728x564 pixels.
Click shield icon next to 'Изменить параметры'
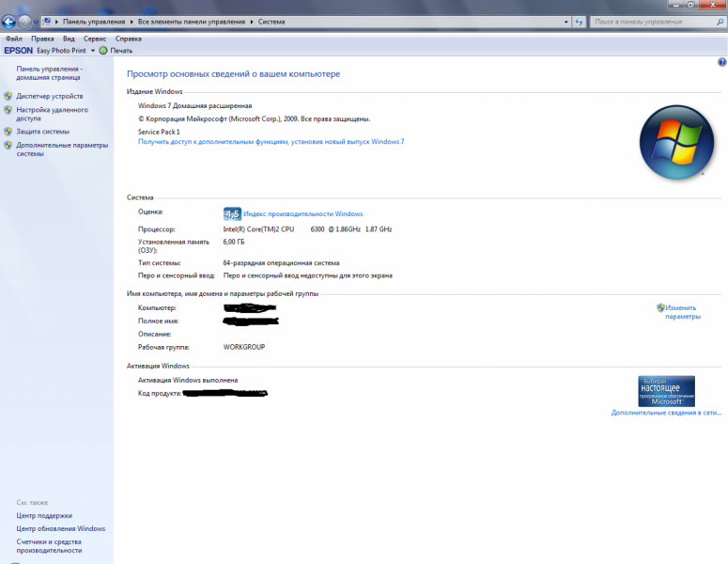(660, 307)
